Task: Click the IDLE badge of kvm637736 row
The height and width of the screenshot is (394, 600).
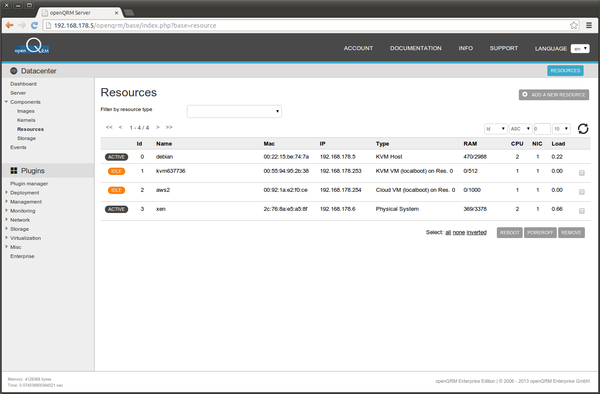Action: click(x=116, y=171)
